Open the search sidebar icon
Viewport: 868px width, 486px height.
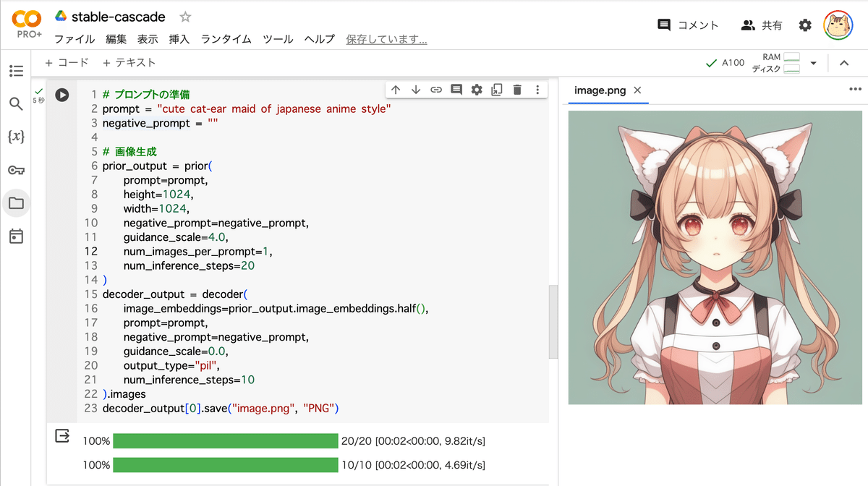tap(16, 103)
